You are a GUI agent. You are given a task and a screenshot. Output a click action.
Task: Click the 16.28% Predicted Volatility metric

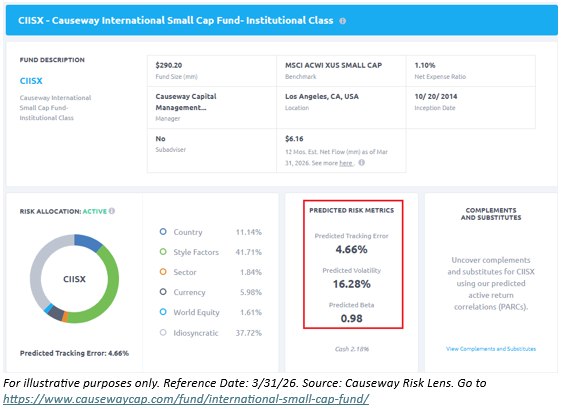pos(351,284)
